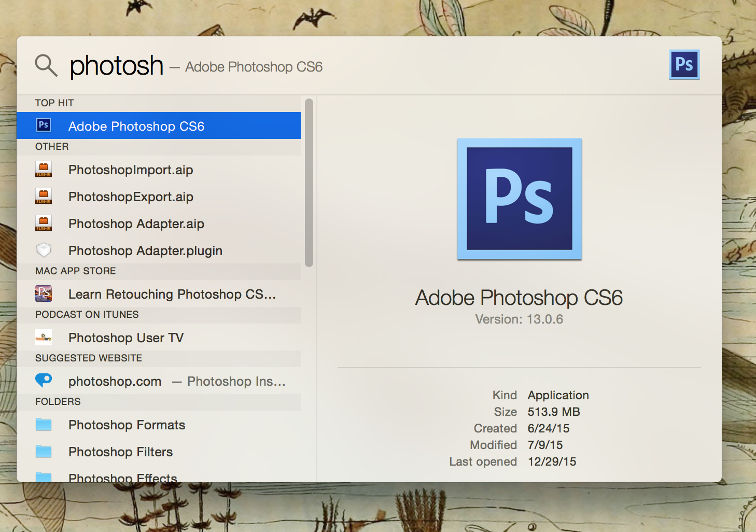Click the Spotlight magnifying glass icon
This screenshot has width=756, height=532.
pos(46,66)
